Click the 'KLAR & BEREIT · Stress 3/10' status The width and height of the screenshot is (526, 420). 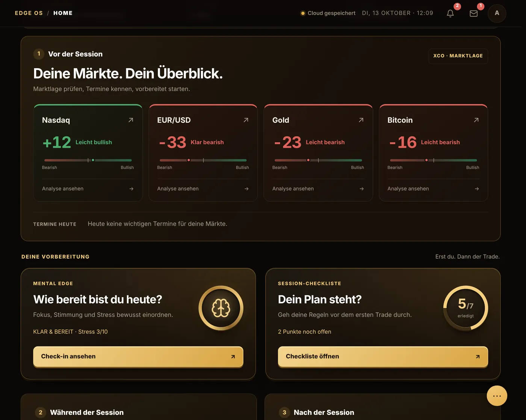coord(70,332)
